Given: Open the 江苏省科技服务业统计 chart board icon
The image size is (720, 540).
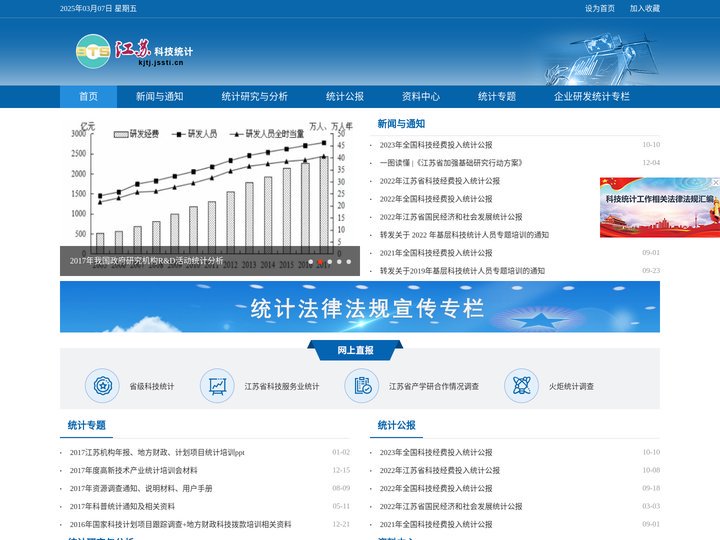Looking at the screenshot, I should pos(217,386).
